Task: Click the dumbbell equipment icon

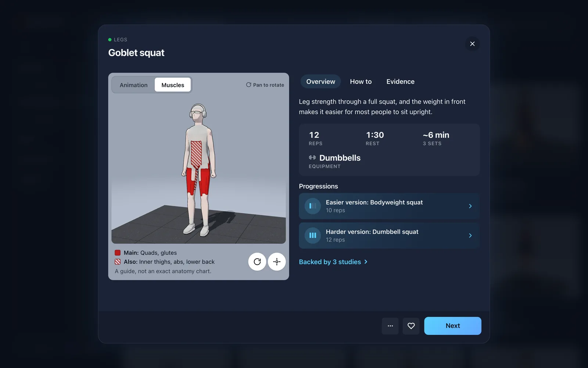Action: 312,158
